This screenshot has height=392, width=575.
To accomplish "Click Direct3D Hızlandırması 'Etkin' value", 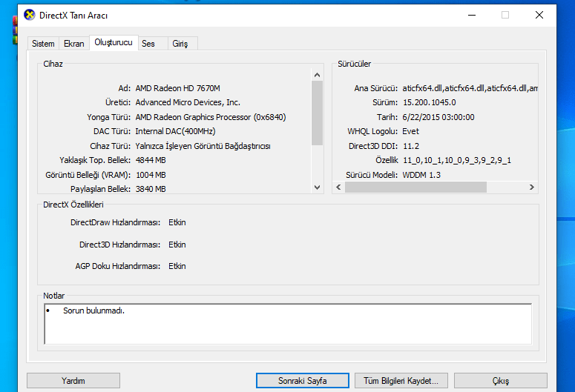I will pos(177,245).
